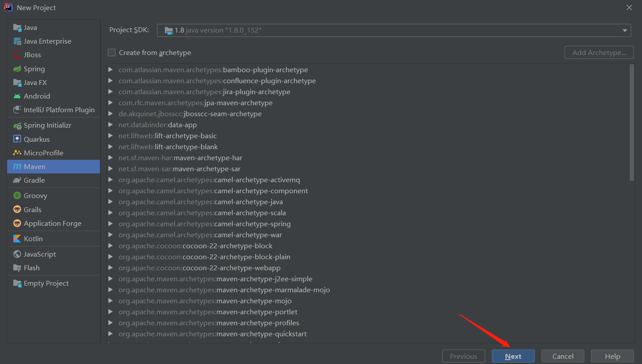Select lift-archetype-blank row
Image resolution: width=642 pixels, height=364 pixels.
368,147
